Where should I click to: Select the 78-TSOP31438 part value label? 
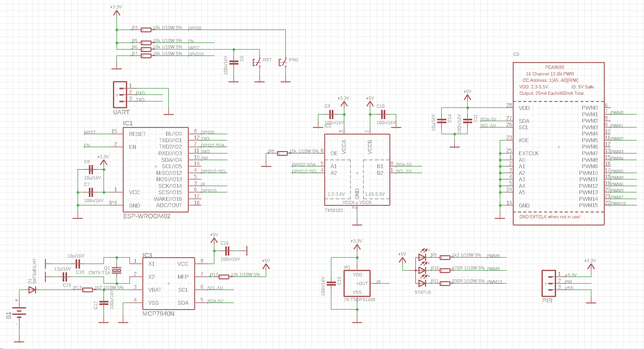click(x=359, y=300)
